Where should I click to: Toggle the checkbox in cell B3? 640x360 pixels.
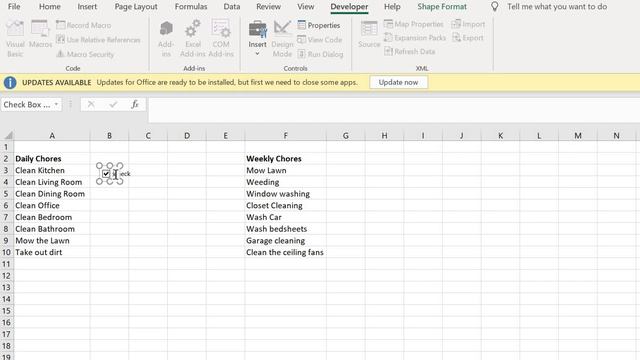[106, 174]
